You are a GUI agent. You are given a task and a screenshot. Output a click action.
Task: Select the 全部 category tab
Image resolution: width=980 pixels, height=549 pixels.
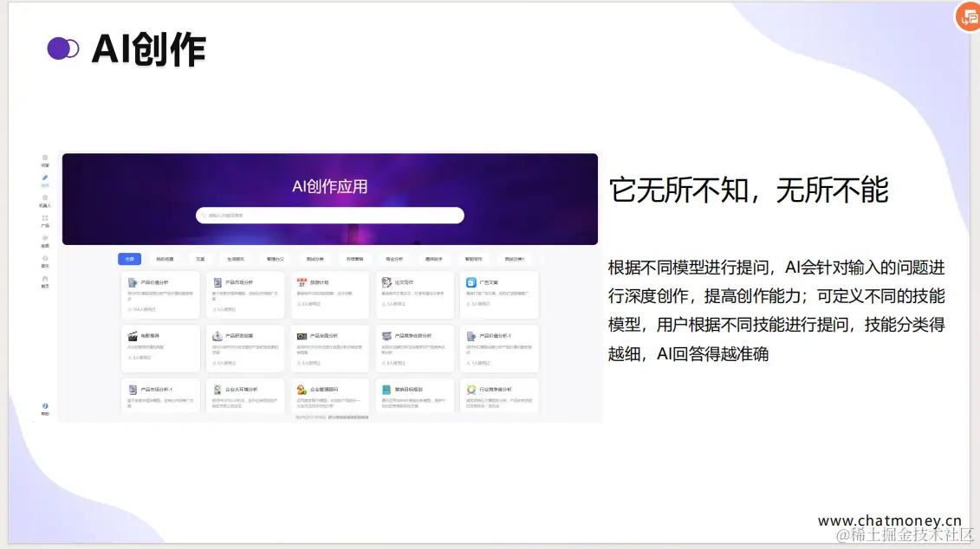[129, 259]
